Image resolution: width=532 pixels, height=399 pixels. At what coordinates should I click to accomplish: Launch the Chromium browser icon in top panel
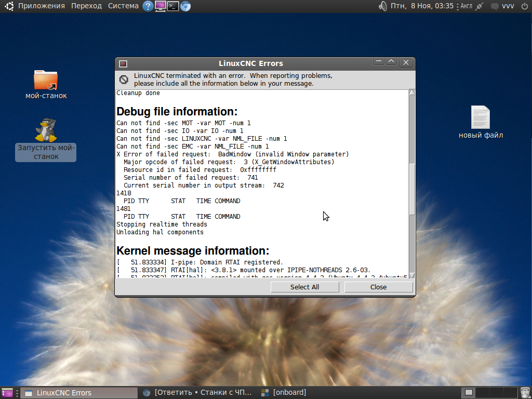click(x=185, y=6)
